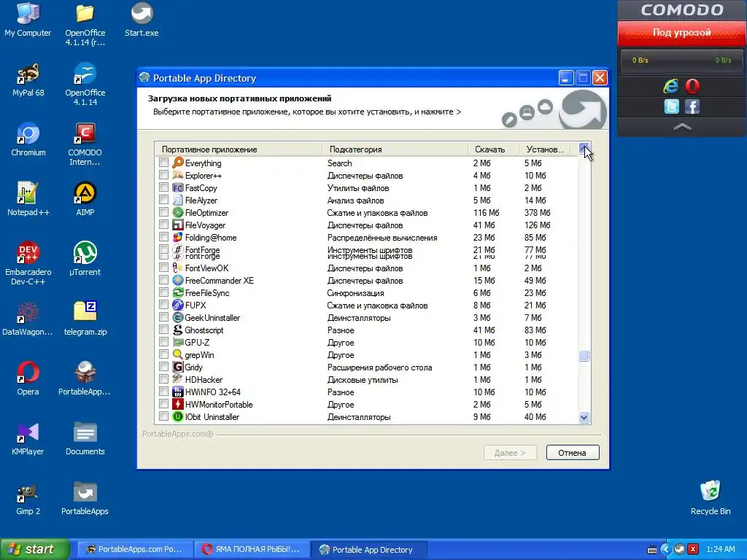Select the HDHacker row name
747x560 pixels.
(204, 379)
